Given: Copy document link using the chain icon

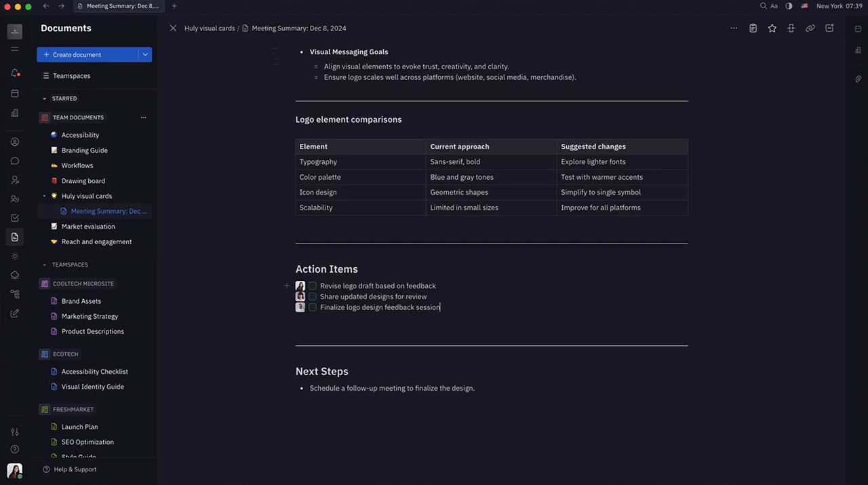Looking at the screenshot, I should [x=810, y=28].
